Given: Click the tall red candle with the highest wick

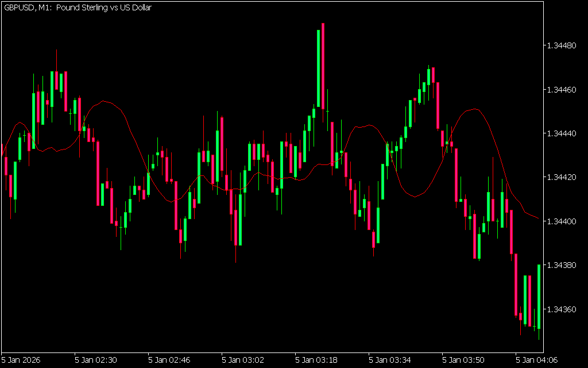Looking at the screenshot, I should 323,66.
